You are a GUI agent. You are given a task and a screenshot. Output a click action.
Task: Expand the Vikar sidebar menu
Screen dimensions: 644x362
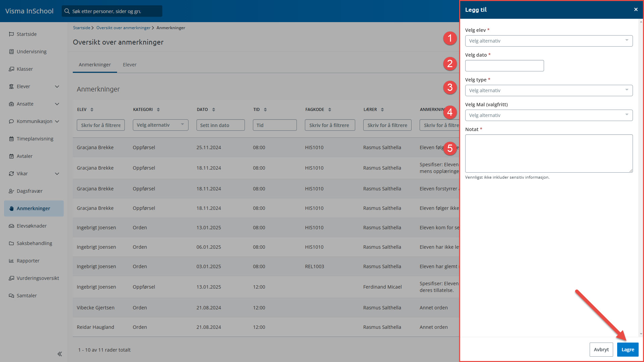tap(57, 174)
